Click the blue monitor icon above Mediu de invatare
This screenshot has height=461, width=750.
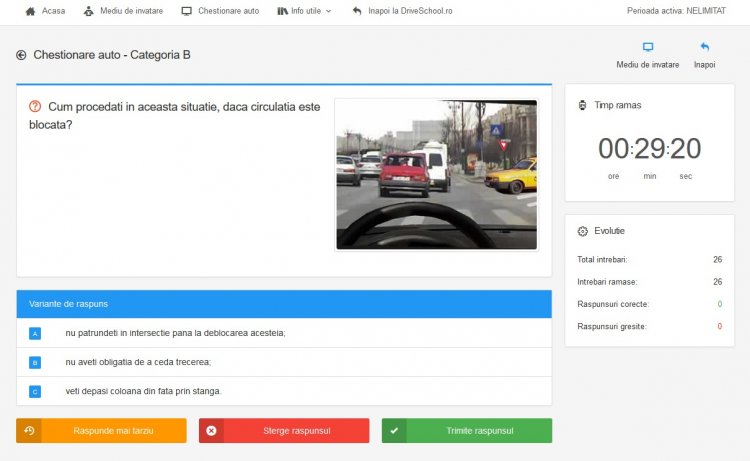[x=648, y=47]
